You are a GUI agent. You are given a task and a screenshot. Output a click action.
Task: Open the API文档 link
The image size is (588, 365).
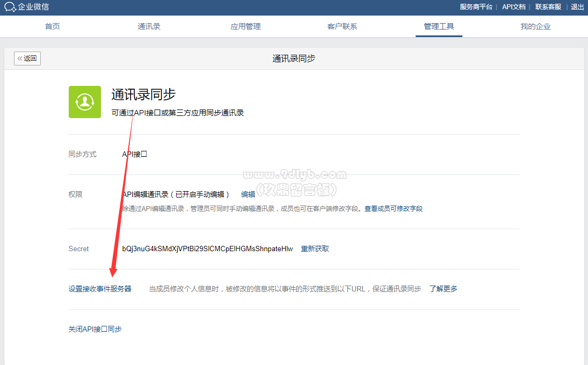click(514, 7)
